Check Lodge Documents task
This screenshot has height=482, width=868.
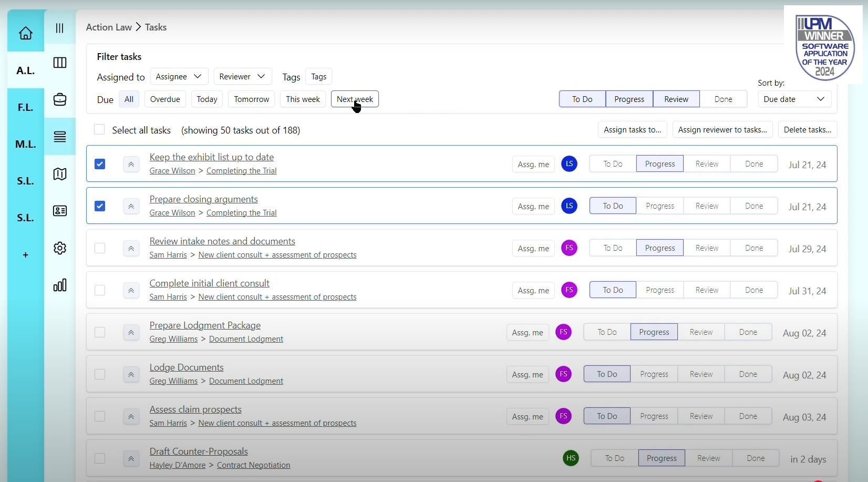pyautogui.click(x=100, y=374)
